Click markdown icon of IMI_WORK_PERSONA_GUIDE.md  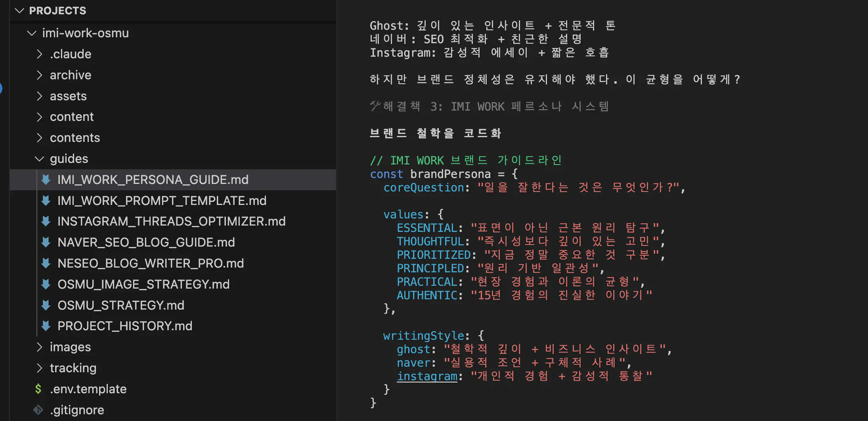click(x=46, y=180)
